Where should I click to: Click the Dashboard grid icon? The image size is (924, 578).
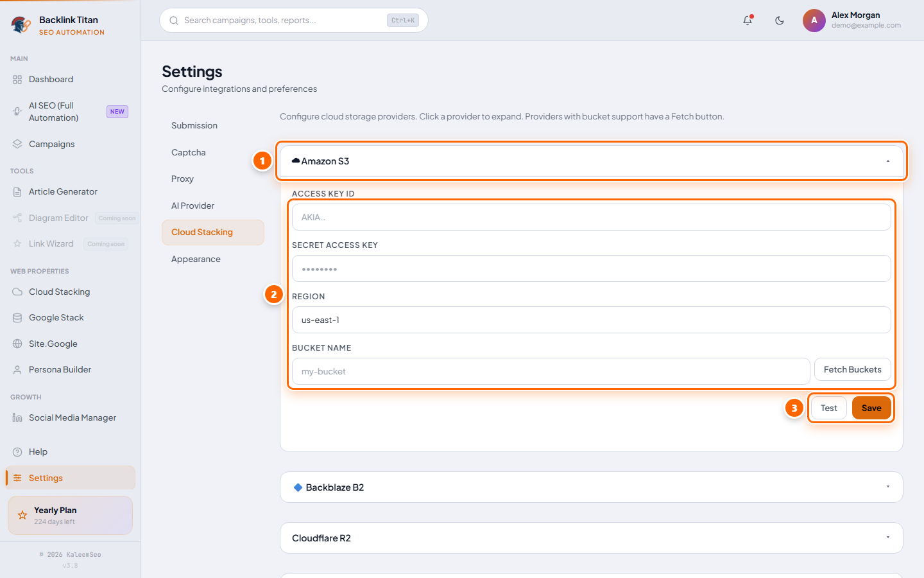(x=17, y=80)
